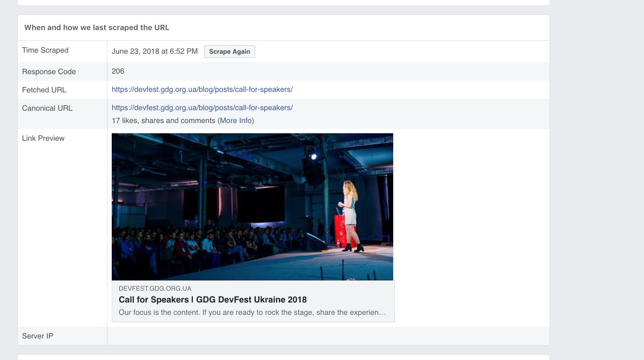This screenshot has width=644, height=360.
Task: Select the Server IP label
Action: click(38, 336)
